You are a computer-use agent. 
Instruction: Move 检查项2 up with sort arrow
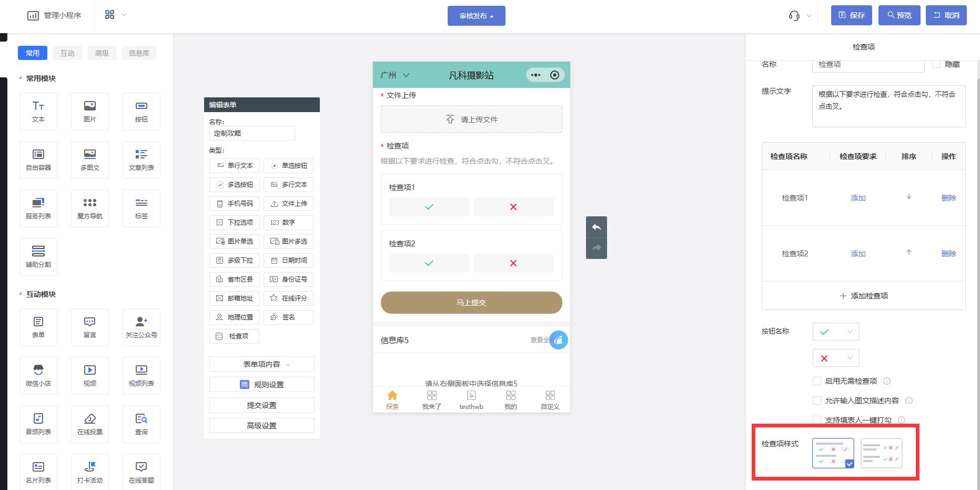(x=908, y=253)
